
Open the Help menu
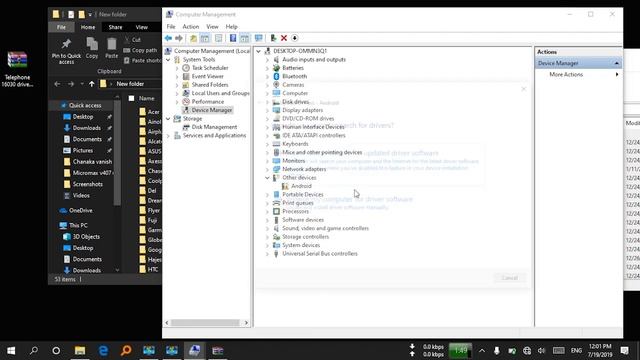(x=231, y=27)
